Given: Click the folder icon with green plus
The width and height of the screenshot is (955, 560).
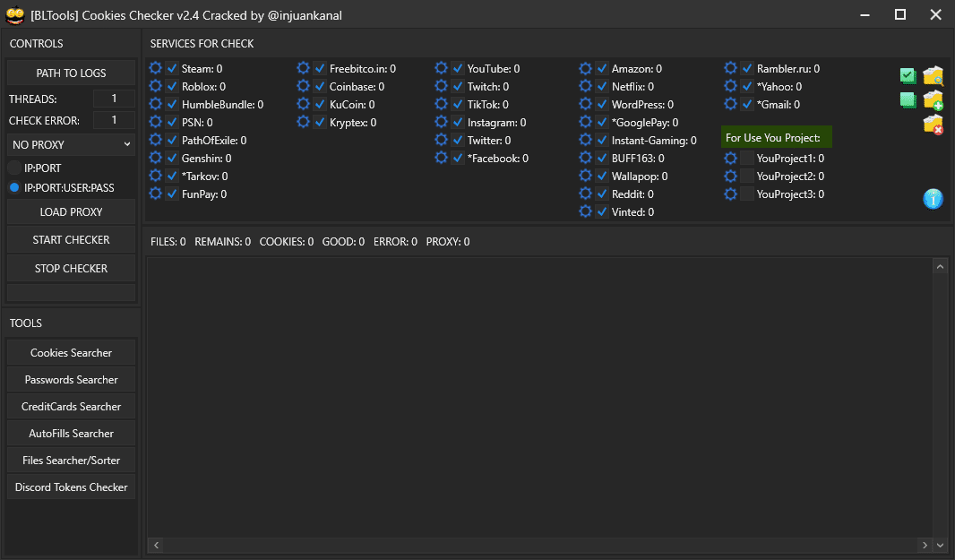Looking at the screenshot, I should [x=933, y=99].
